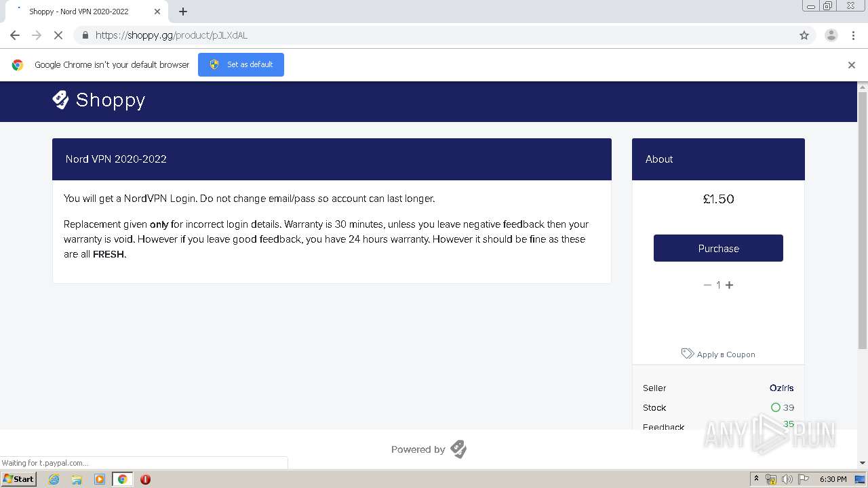Click Set as default button
868x488 pixels.
click(x=241, y=64)
